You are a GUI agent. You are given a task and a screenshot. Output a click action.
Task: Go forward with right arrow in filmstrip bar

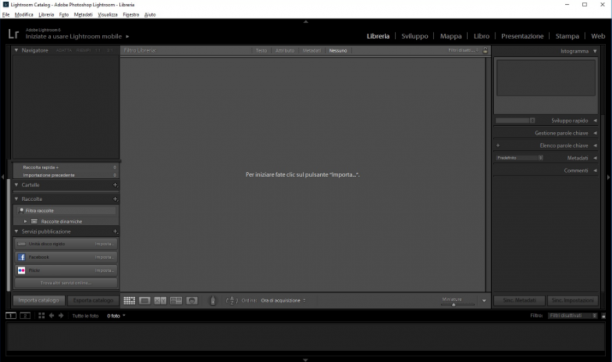[61, 316]
